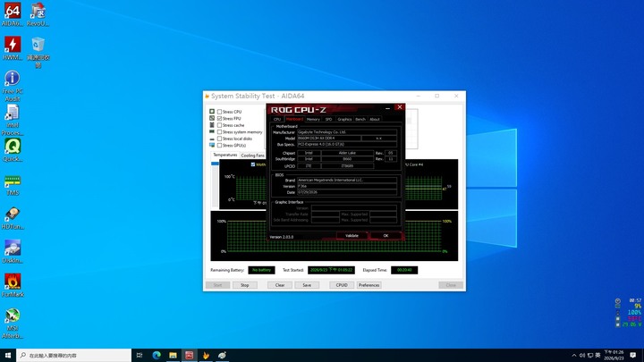Click the 'Alder Lake' chipset value

347,153
